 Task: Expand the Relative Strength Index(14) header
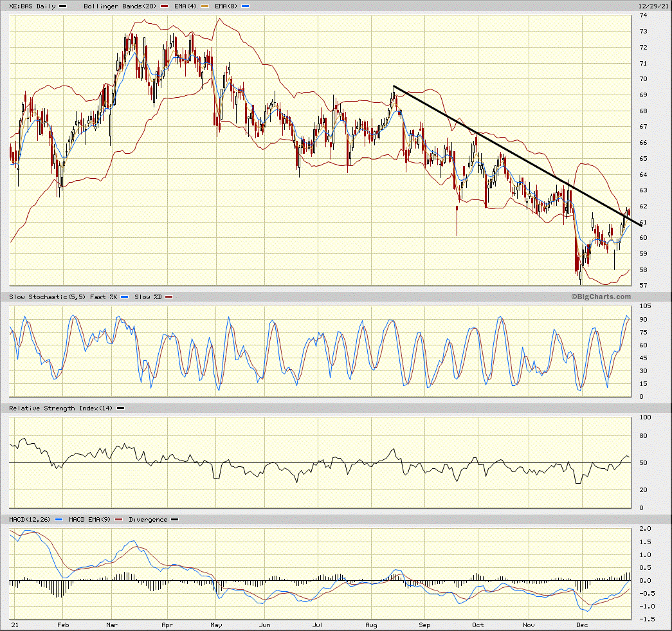point(61,408)
